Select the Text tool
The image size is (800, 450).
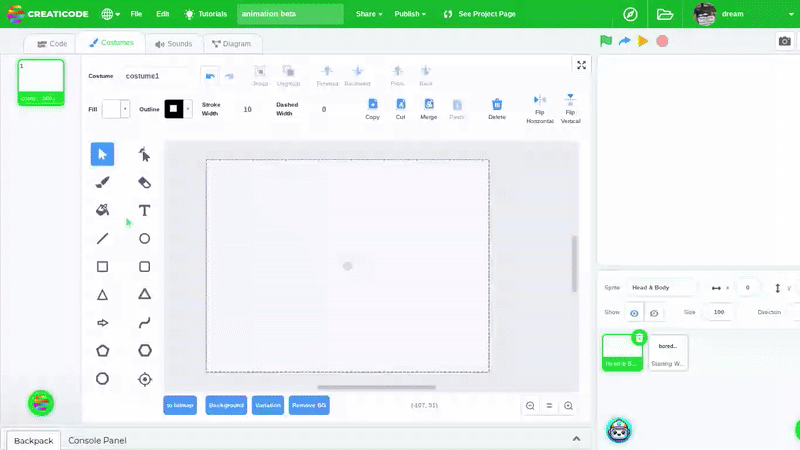[145, 210]
